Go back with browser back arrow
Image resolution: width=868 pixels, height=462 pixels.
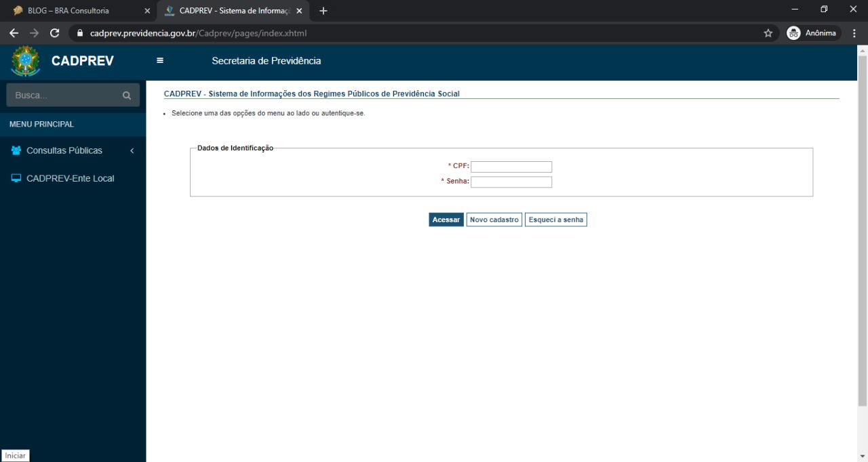point(14,33)
